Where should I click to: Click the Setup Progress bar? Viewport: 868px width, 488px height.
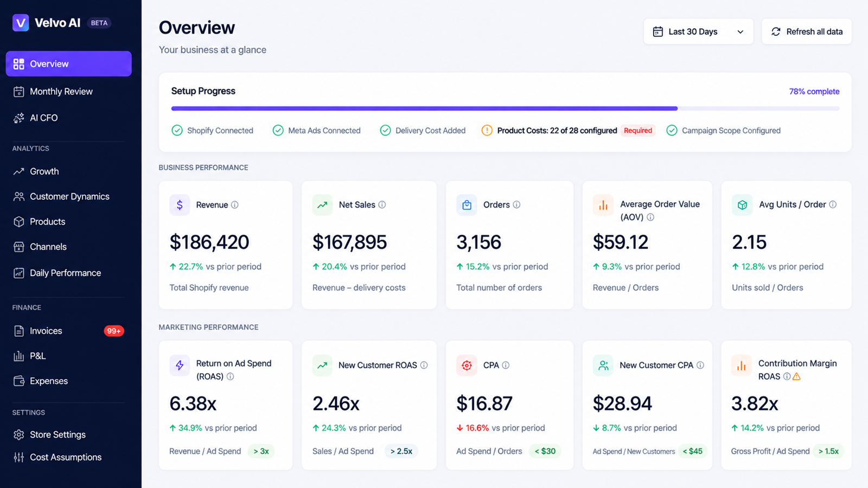click(x=505, y=108)
